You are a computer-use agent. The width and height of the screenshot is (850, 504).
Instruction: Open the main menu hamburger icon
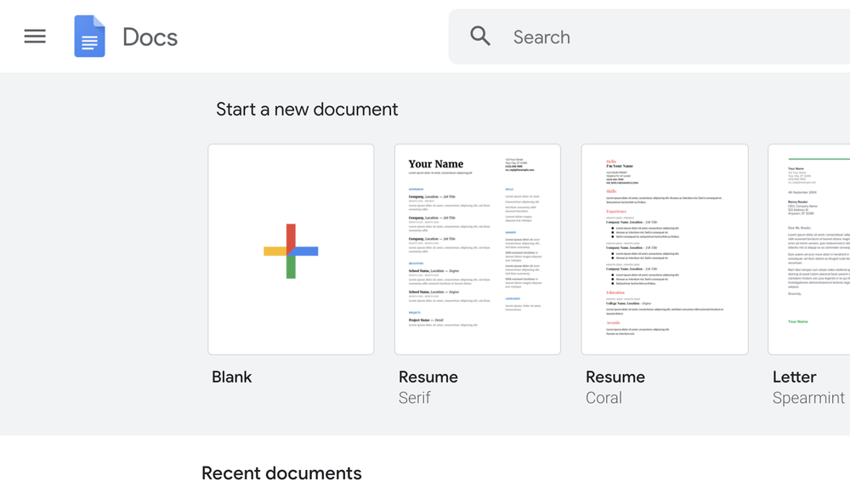point(35,37)
